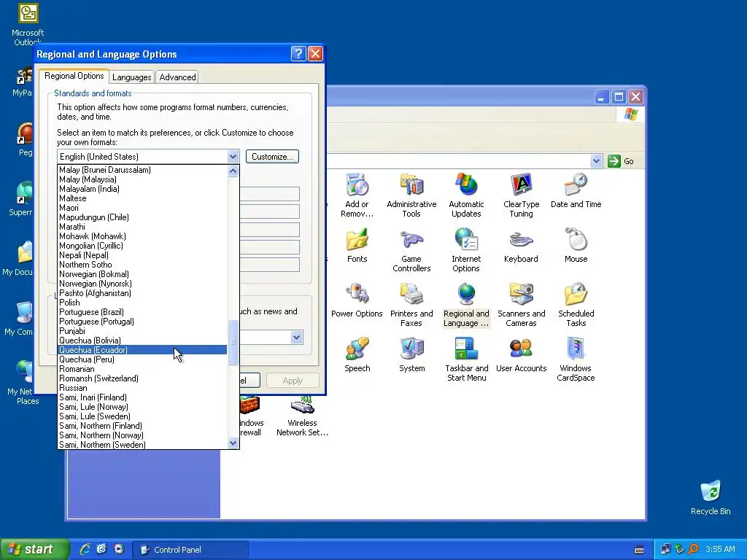
Task: Open the Location dropdown arrow in dialog
Action: pyautogui.click(x=296, y=337)
